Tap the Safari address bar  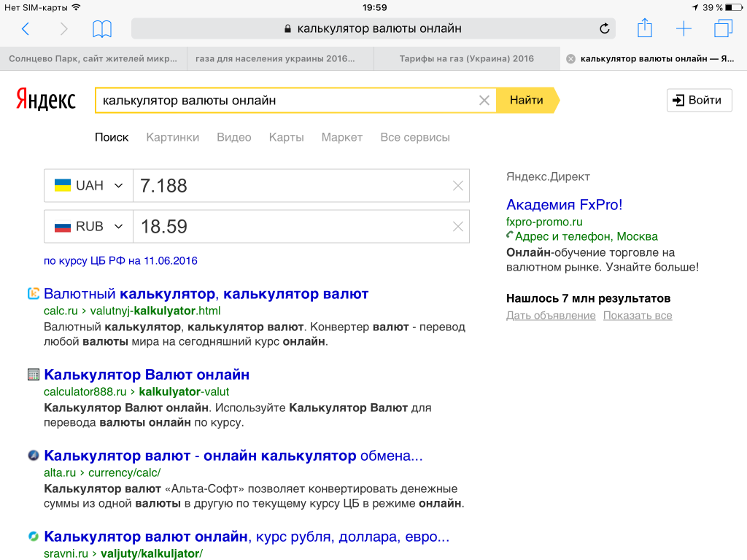(x=373, y=28)
